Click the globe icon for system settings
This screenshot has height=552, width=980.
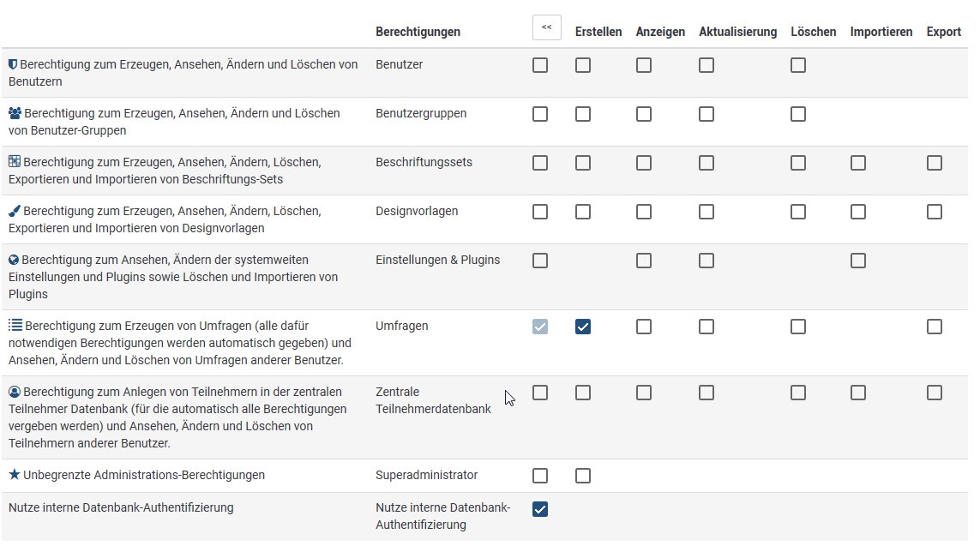point(14,260)
